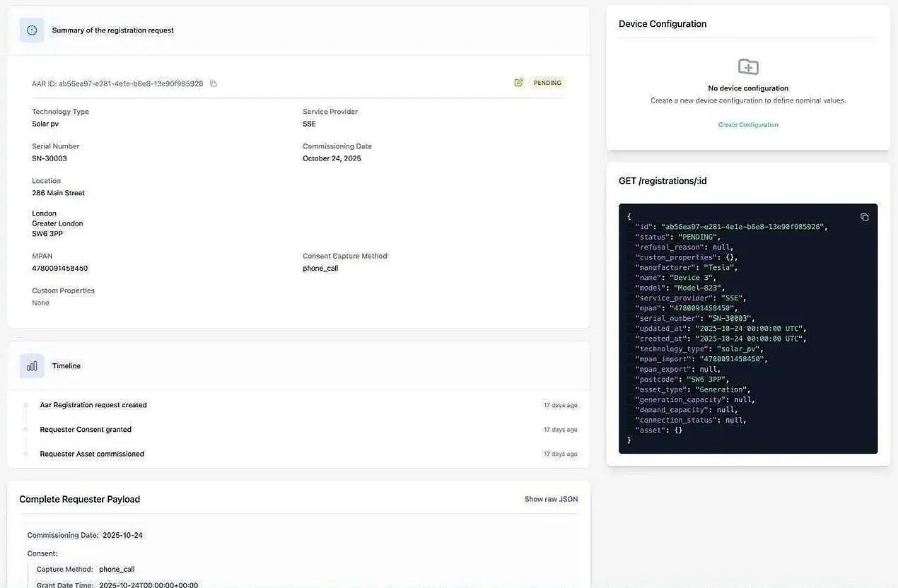The image size is (898, 588).
Task: Click the serial number SN-30003 in the summary
Action: pyautogui.click(x=49, y=158)
